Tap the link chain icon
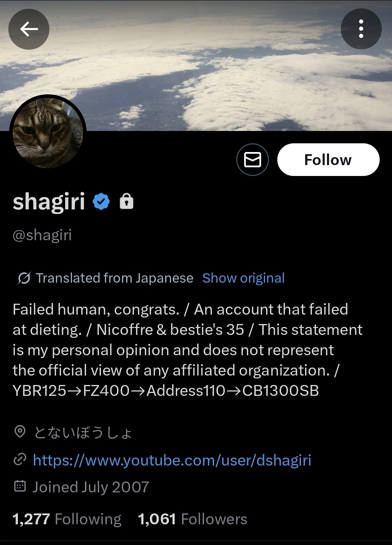This screenshot has width=392, height=545. 20,459
